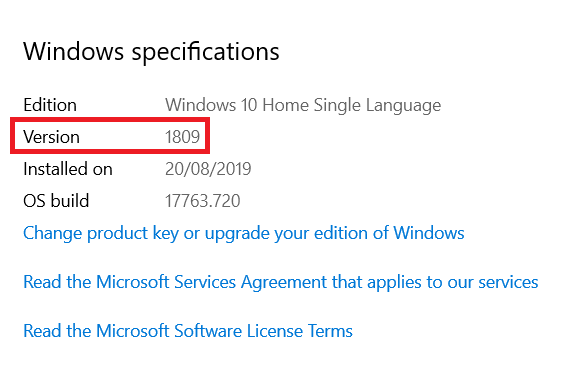Select the Version label
569x388 pixels.
pos(51,137)
